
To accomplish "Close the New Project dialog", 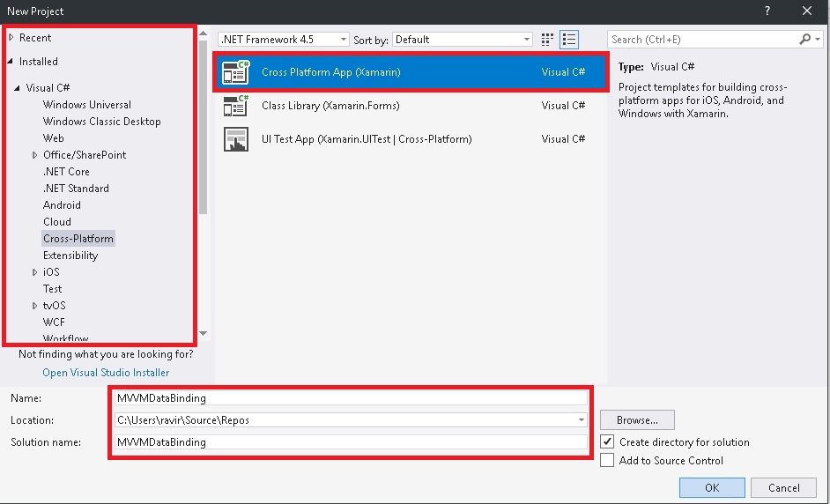I will coord(807,11).
